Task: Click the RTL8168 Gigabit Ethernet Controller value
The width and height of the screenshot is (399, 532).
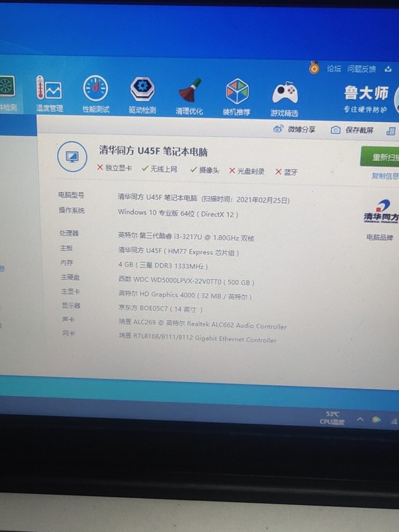Action: (x=198, y=338)
